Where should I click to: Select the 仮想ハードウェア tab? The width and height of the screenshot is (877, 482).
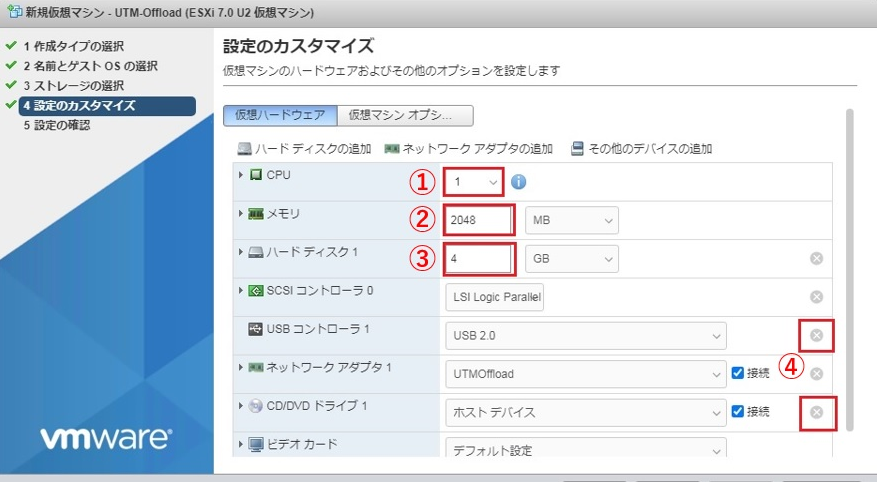click(280, 115)
